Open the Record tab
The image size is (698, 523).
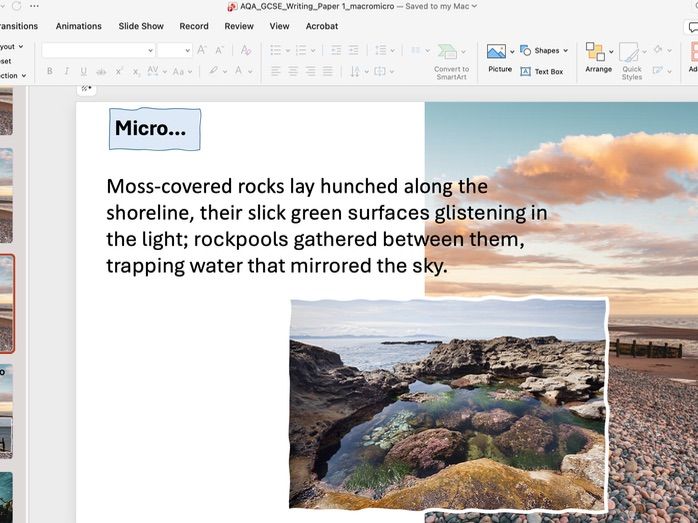click(x=194, y=26)
